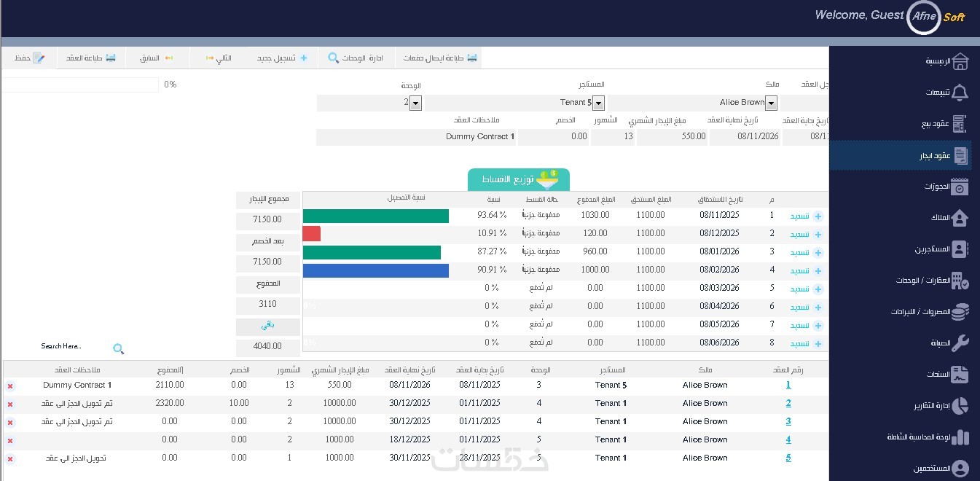Expand the Alice Brown owner dropdown

[x=771, y=103]
